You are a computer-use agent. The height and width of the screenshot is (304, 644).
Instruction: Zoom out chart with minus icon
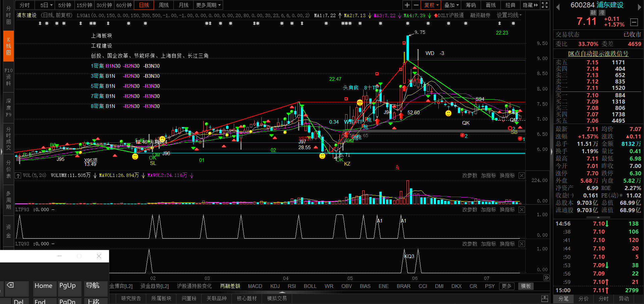click(x=416, y=5)
